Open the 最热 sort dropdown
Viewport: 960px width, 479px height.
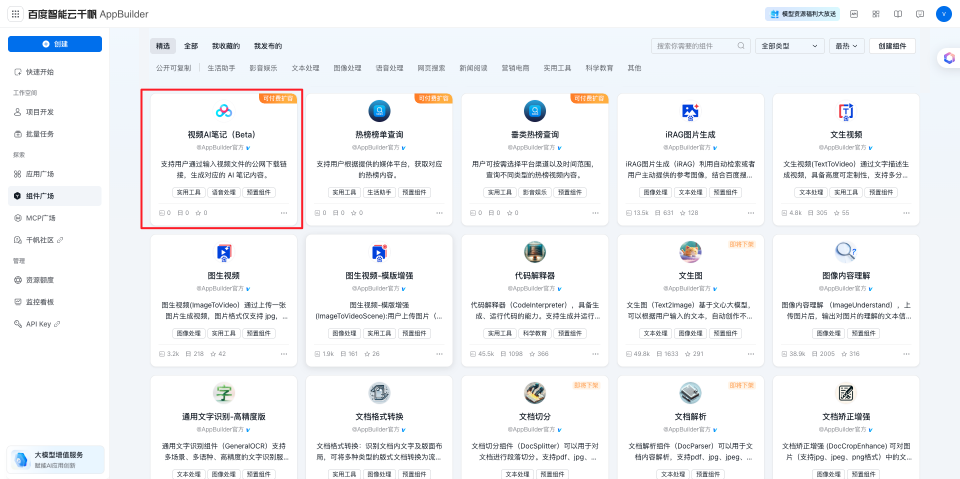pos(847,46)
